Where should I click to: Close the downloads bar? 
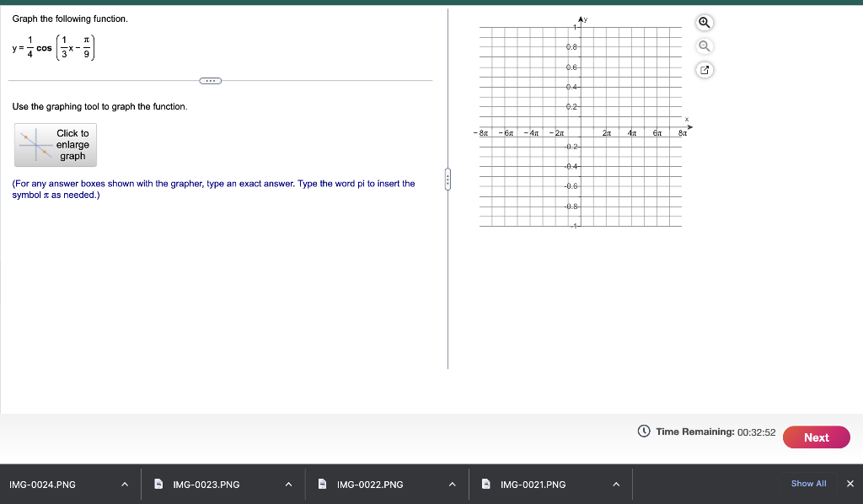pos(850,484)
